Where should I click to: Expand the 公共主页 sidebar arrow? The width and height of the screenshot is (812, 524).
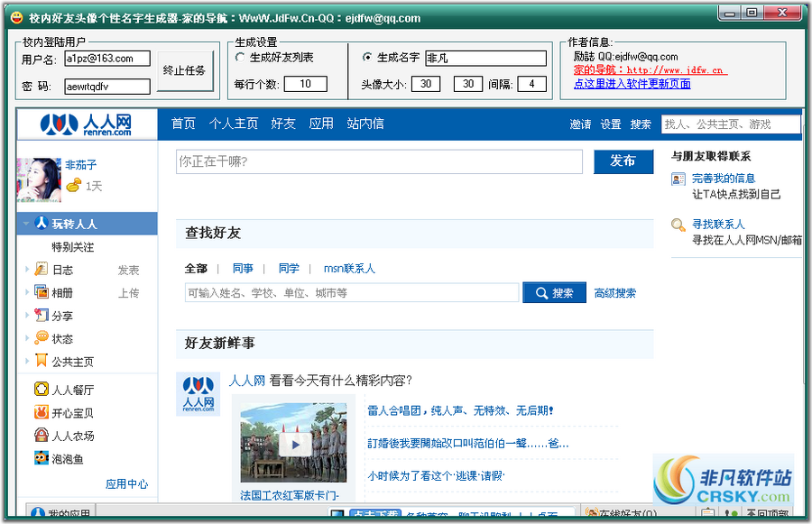coord(27,361)
